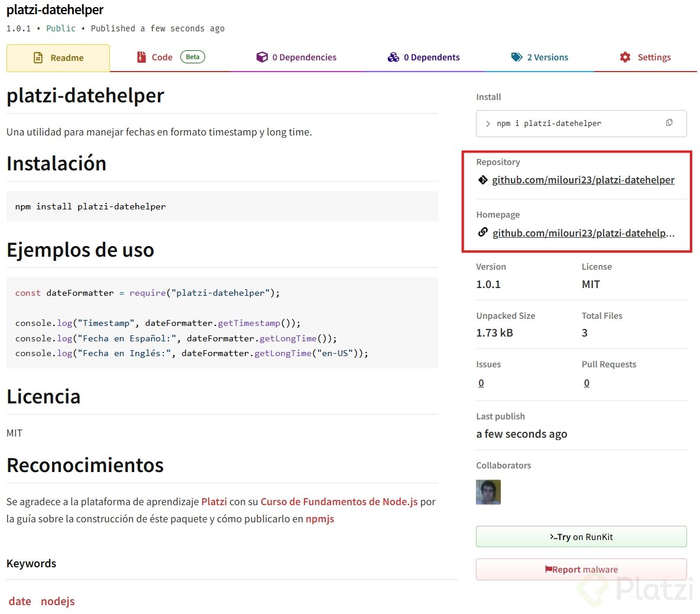Click the MIT license value in sidebar
This screenshot has width=700, height=614.
coord(591,285)
